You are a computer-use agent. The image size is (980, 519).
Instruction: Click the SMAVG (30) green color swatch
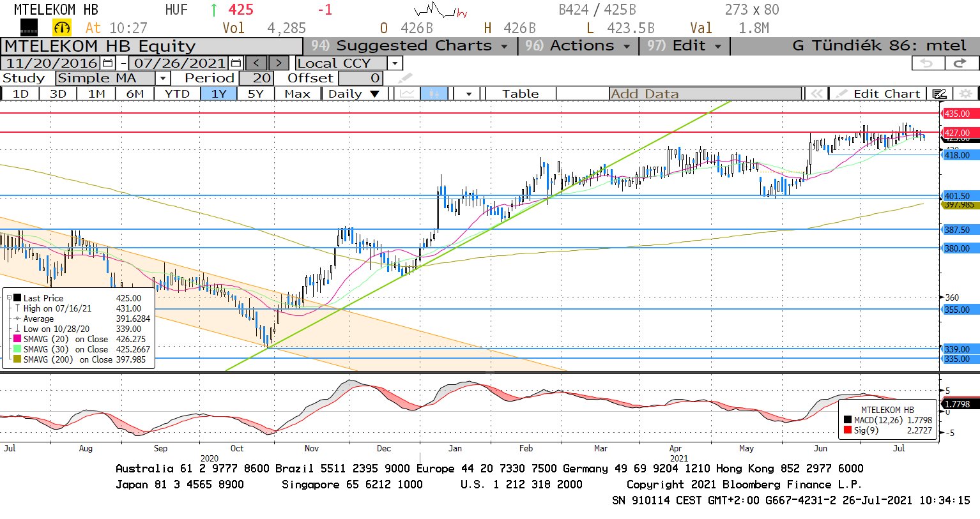coord(17,349)
